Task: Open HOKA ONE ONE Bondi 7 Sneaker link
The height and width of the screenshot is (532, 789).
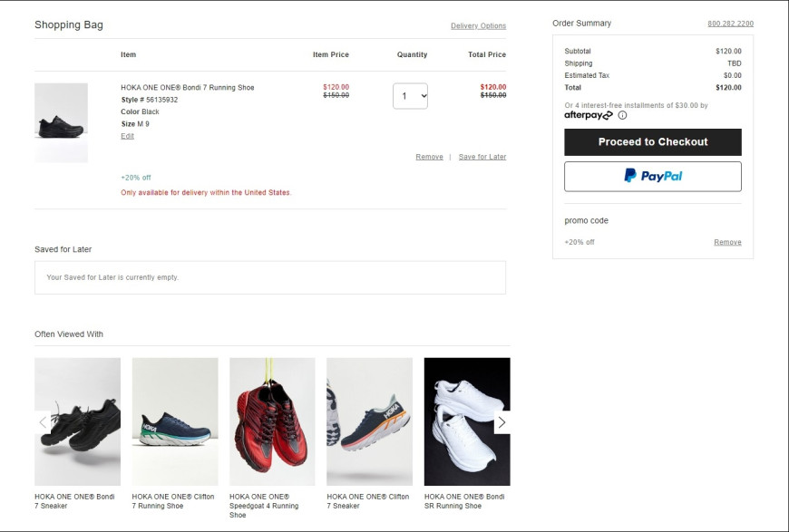Action: tap(74, 501)
